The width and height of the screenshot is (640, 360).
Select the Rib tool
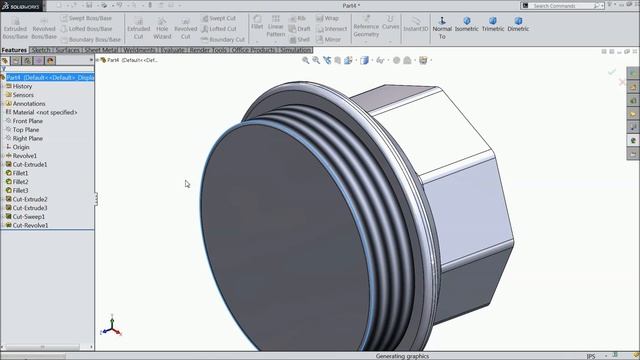pos(298,18)
